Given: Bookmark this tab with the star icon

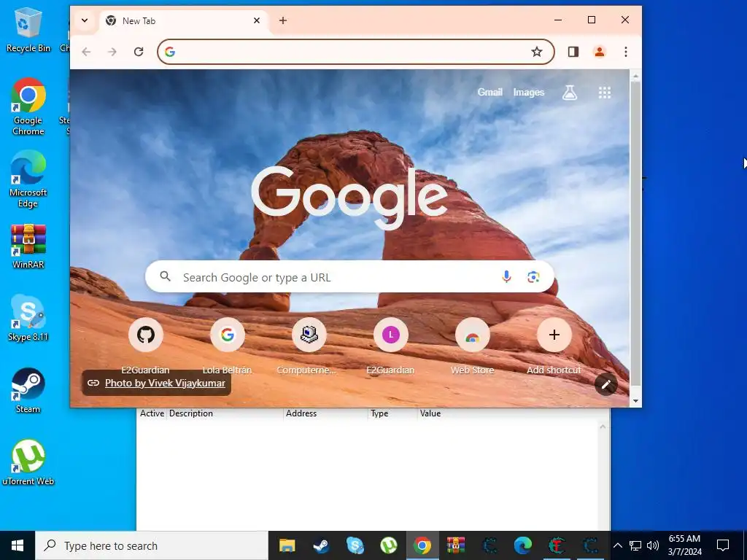Looking at the screenshot, I should (x=537, y=52).
